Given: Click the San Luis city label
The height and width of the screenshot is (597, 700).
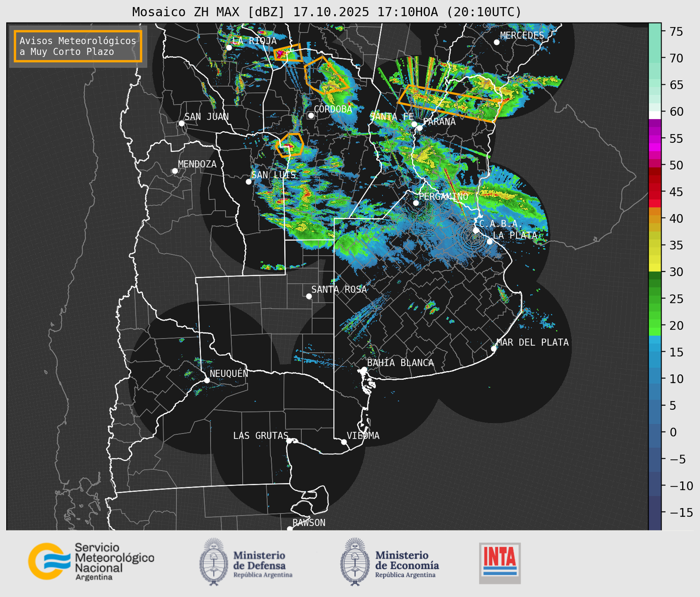Looking at the screenshot, I should tap(274, 175).
